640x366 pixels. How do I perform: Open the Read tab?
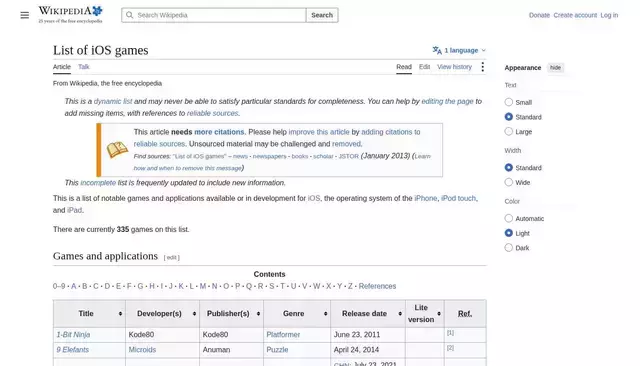pos(404,67)
